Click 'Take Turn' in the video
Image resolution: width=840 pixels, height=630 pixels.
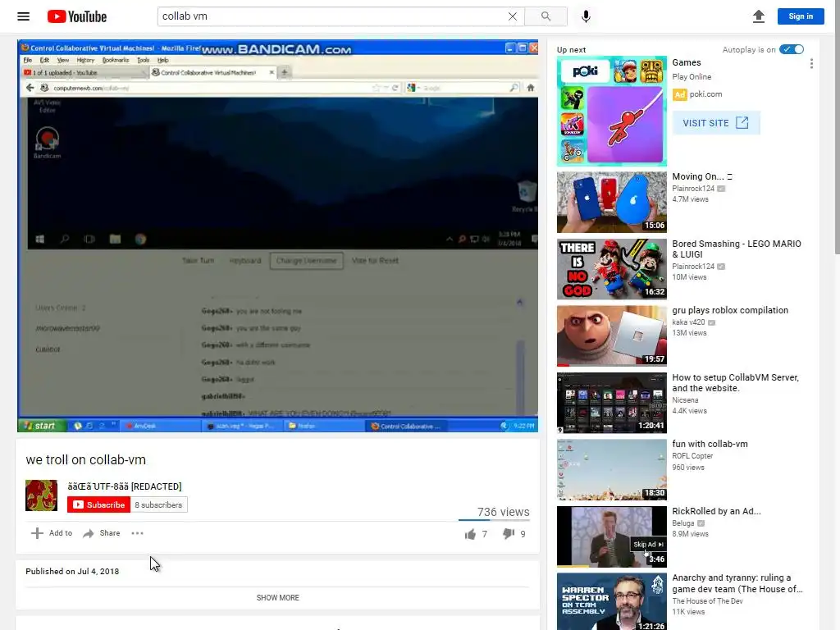pyautogui.click(x=199, y=261)
